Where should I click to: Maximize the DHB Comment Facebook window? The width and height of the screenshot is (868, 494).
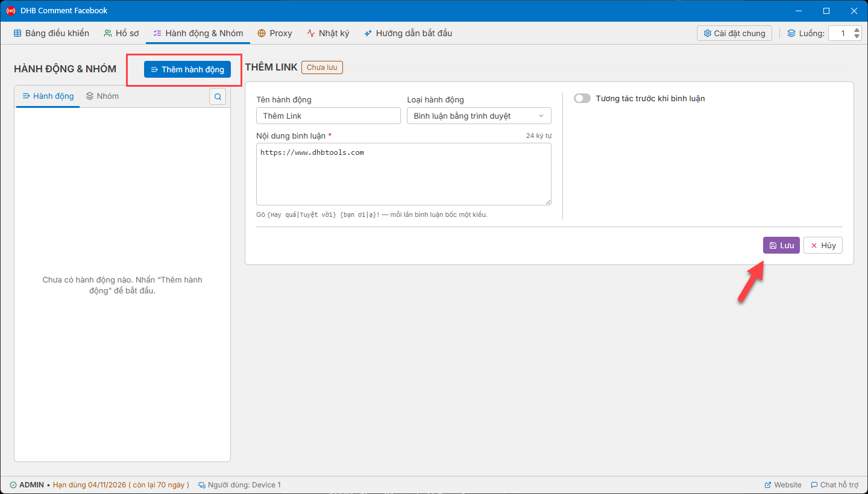coord(826,11)
